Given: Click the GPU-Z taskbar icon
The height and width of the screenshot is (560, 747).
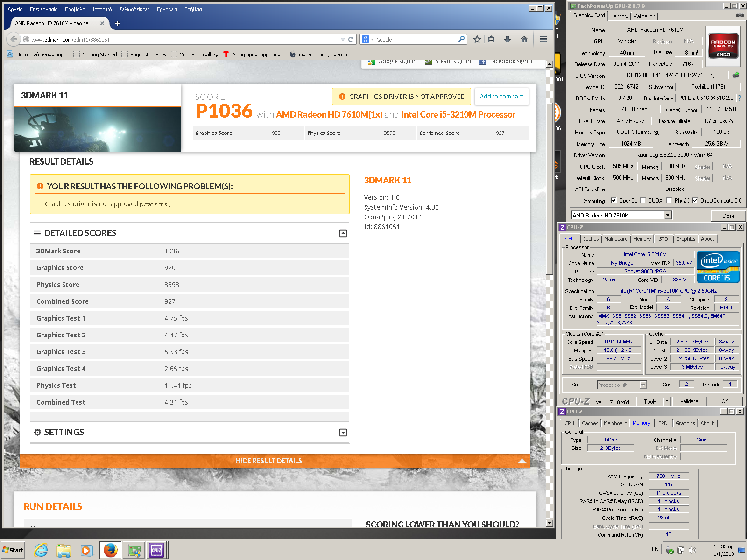Looking at the screenshot, I should click(x=134, y=551).
